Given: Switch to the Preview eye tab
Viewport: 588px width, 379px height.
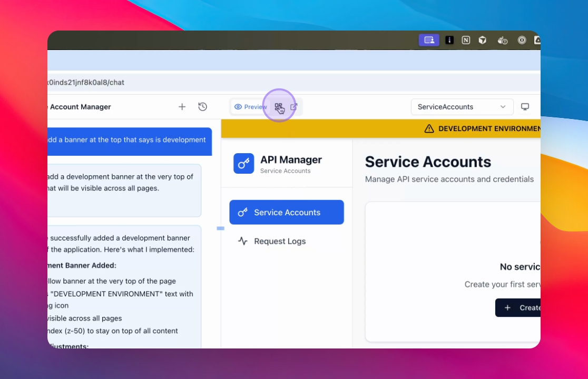Looking at the screenshot, I should (x=250, y=107).
